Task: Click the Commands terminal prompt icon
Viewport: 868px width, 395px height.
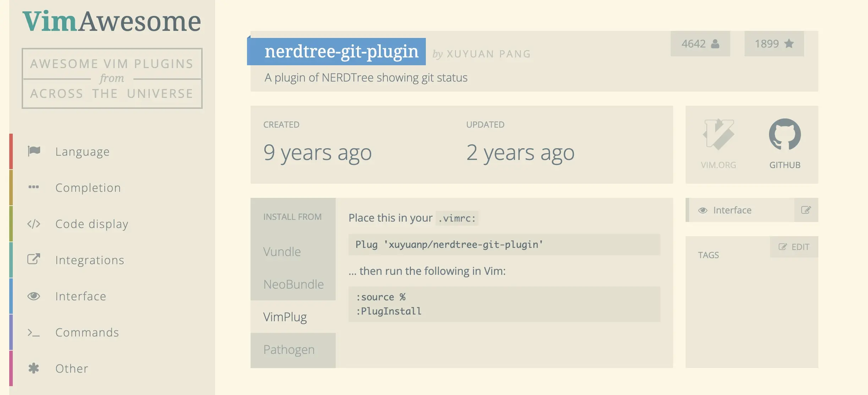Action: point(34,333)
